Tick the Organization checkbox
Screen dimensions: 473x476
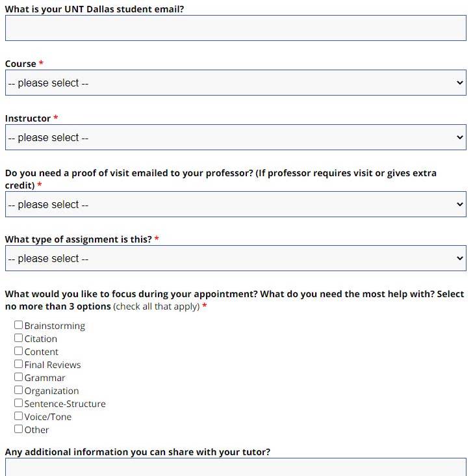coord(19,390)
